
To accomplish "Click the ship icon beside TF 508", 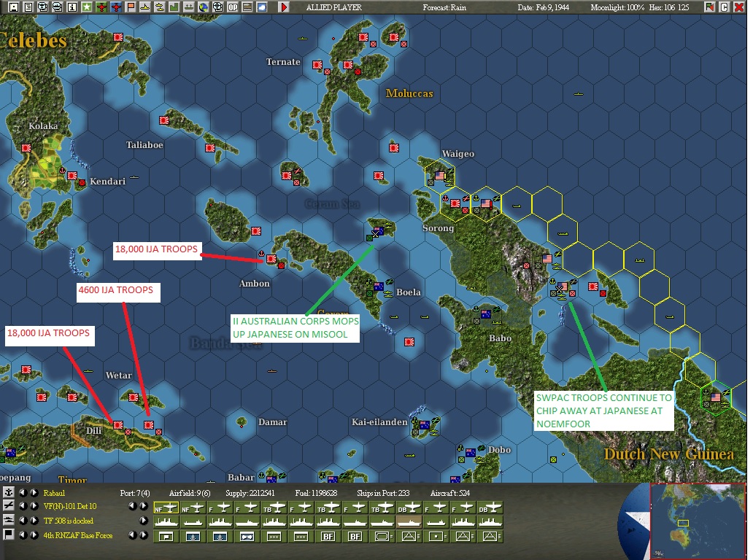I will click(8, 520).
